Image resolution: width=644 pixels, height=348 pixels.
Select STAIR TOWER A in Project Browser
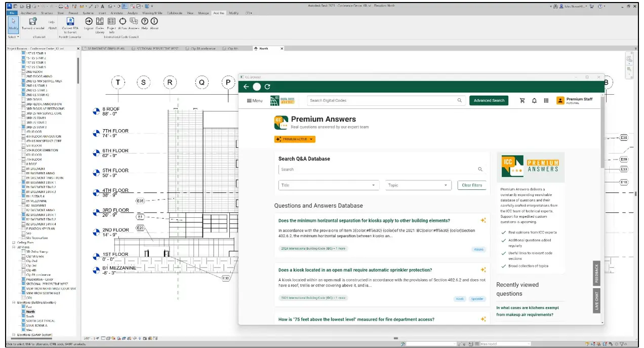pos(36,326)
